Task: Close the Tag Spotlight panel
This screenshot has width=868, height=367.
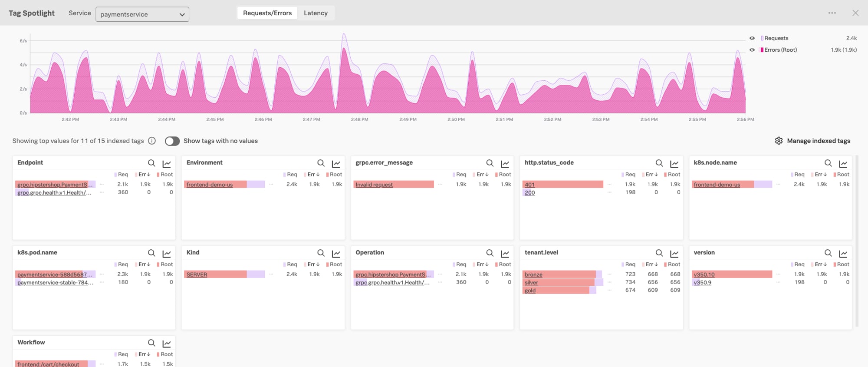Action: click(855, 13)
